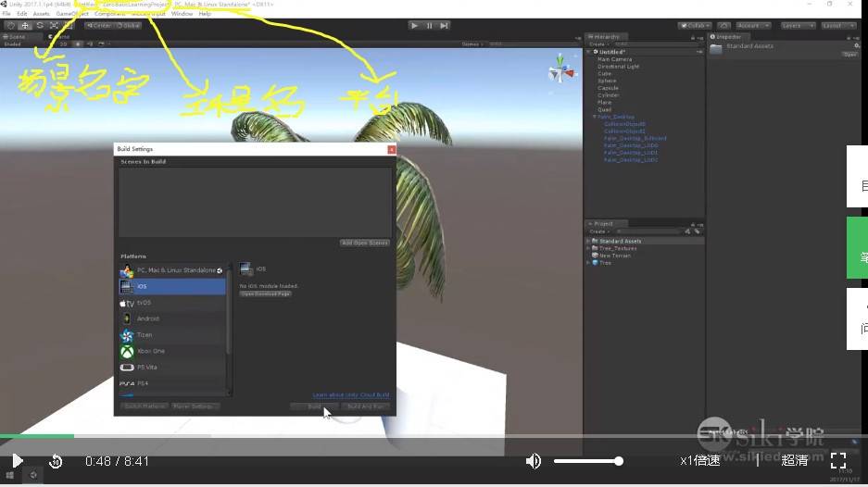
Task: Toggle the 2D scene view mode
Action: [63, 44]
